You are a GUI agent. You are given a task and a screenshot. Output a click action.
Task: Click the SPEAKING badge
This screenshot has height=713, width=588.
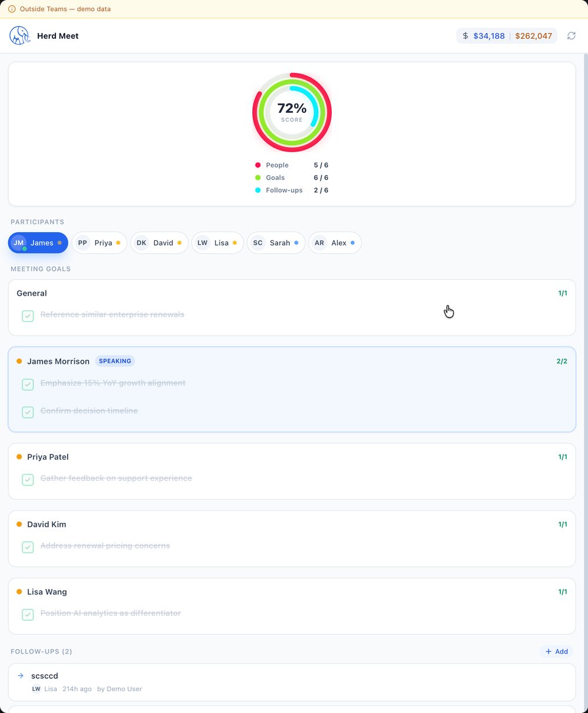pyautogui.click(x=115, y=361)
